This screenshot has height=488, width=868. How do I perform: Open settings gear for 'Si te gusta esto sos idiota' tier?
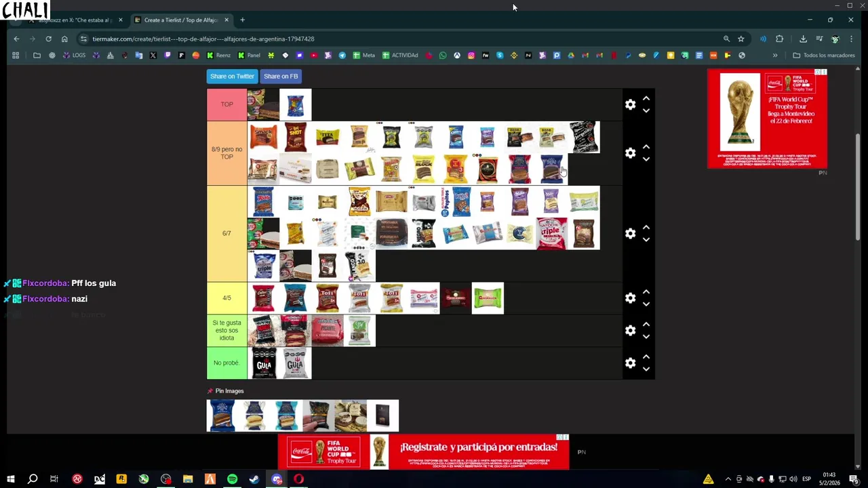point(631,330)
